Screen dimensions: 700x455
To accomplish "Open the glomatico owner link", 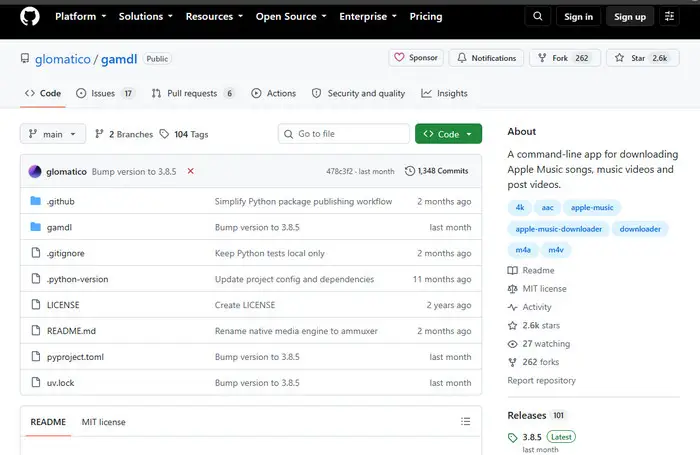I will coord(62,59).
